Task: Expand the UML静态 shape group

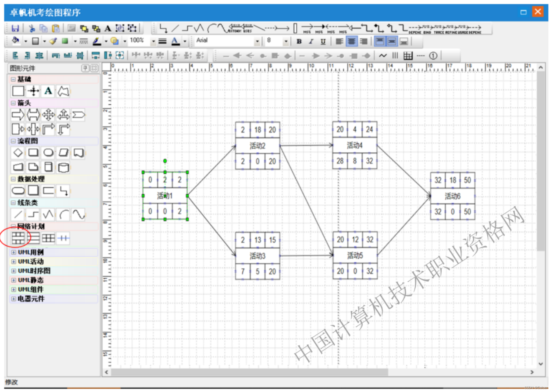Action: 14,280
